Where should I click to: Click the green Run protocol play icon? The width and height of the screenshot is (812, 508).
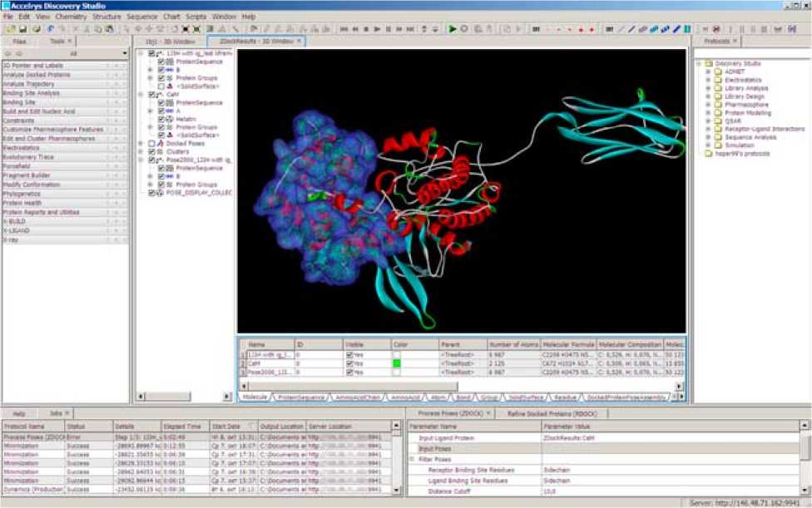coord(453,29)
